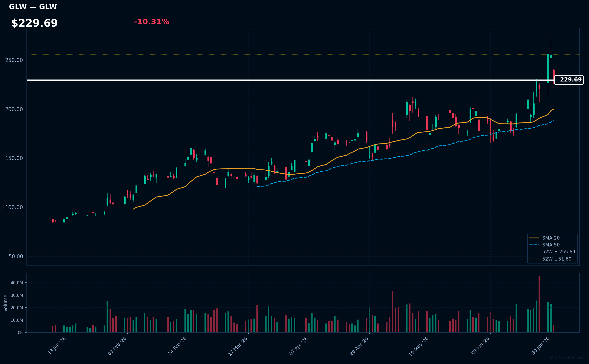Click the 03 Feb '26 date label
Image resolution: width=589 pixels, height=364 pixels.
(117, 346)
